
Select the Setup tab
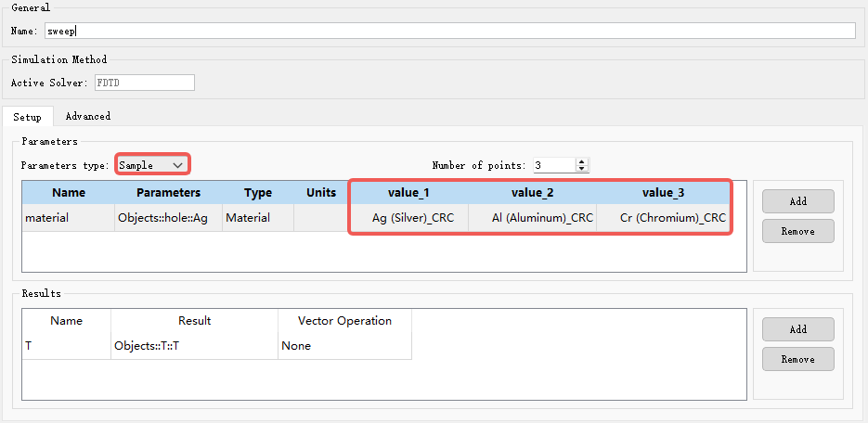point(28,117)
